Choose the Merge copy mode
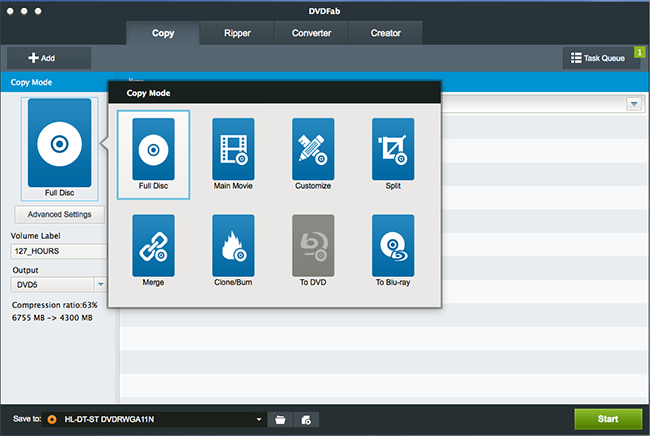650x436 pixels. point(153,250)
